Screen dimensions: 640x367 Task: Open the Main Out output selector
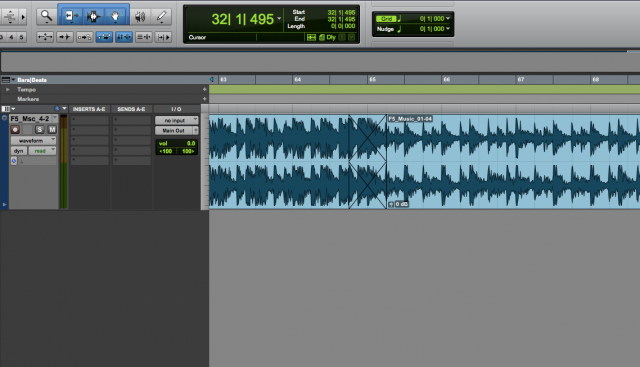[173, 131]
